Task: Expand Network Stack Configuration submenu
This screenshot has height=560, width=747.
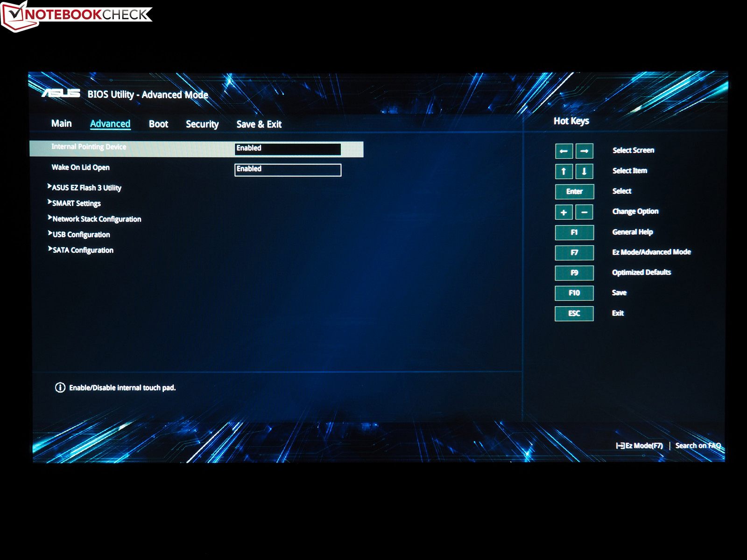Action: point(94,219)
